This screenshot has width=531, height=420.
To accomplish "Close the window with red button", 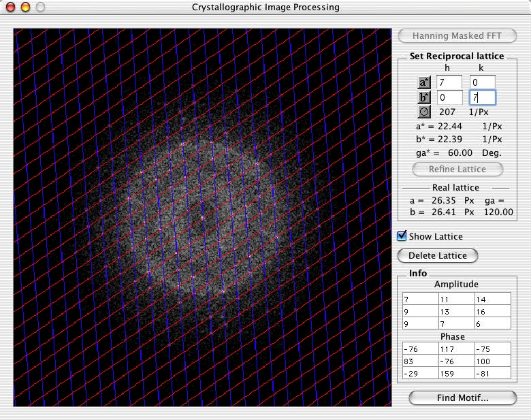I will (10, 7).
